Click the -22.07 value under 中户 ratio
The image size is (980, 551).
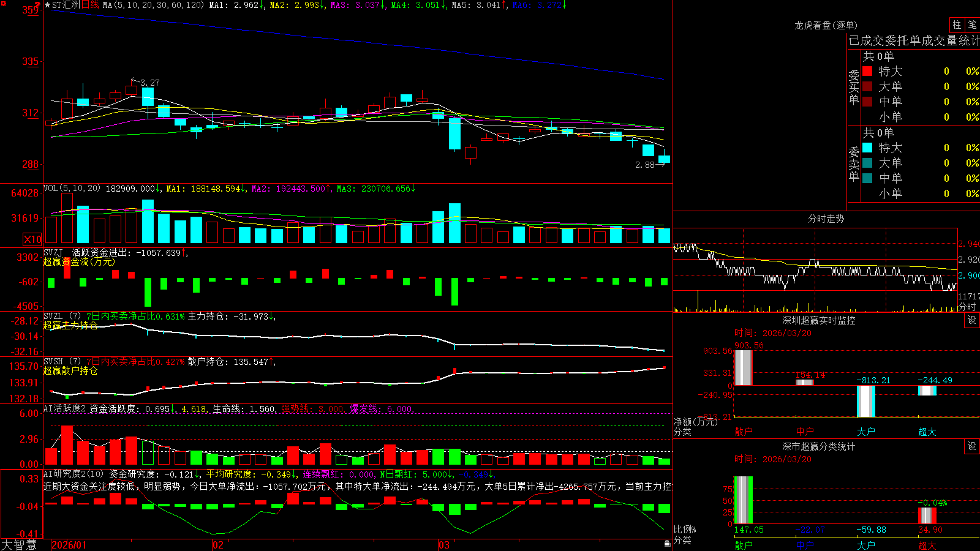tap(810, 530)
